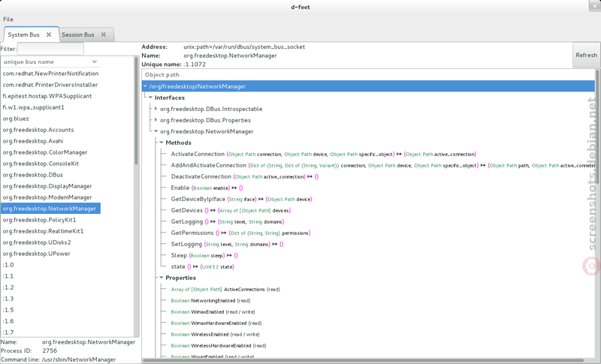
Task: Select the WimaxEnabled property
Action: 213,311
